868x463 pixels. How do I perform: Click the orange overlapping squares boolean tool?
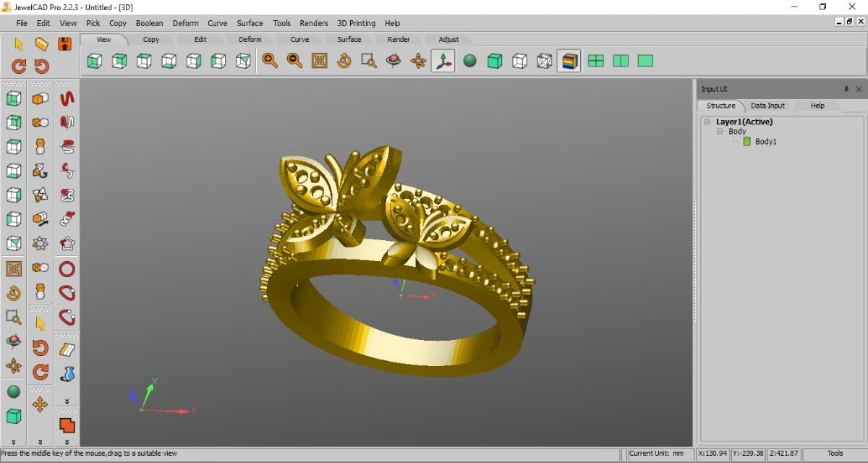tap(67, 425)
